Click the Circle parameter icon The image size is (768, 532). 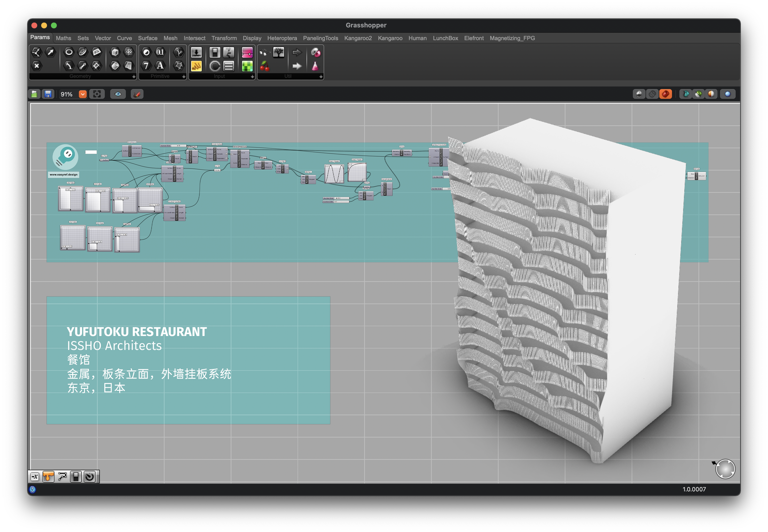(69, 52)
